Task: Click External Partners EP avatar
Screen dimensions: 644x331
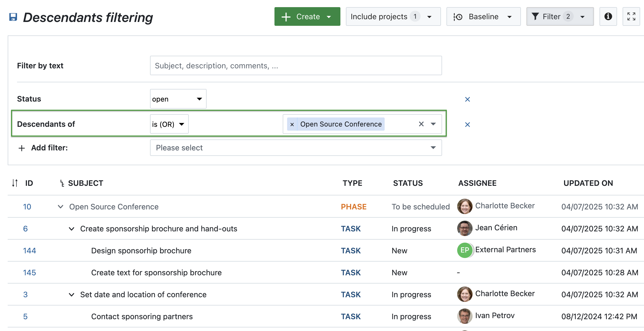Action: (465, 250)
